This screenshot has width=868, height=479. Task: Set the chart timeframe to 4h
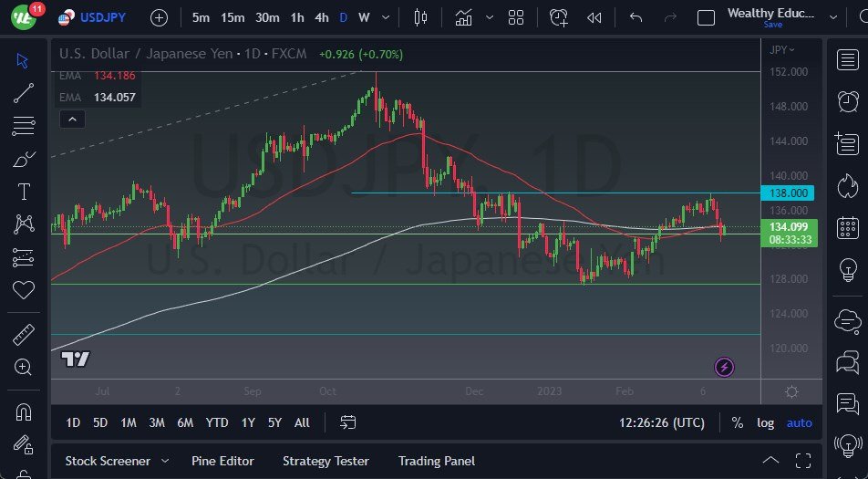coord(321,17)
